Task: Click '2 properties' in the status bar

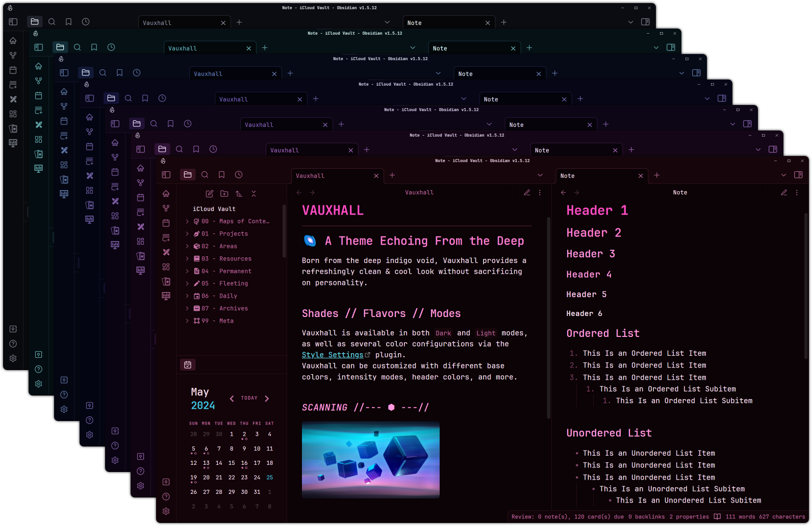Action: pyautogui.click(x=689, y=517)
